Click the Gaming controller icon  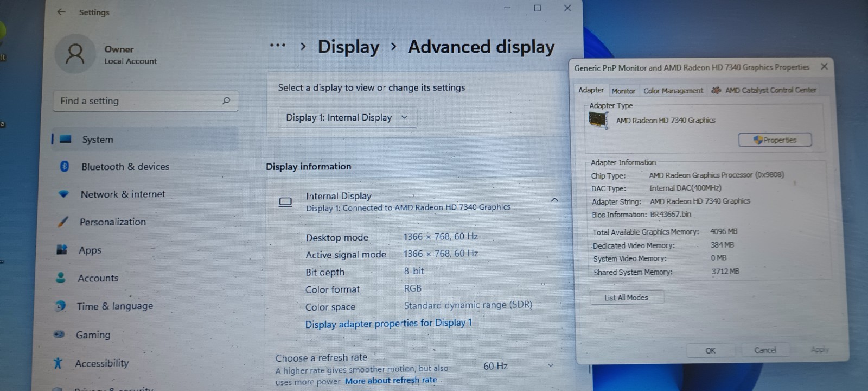click(59, 334)
